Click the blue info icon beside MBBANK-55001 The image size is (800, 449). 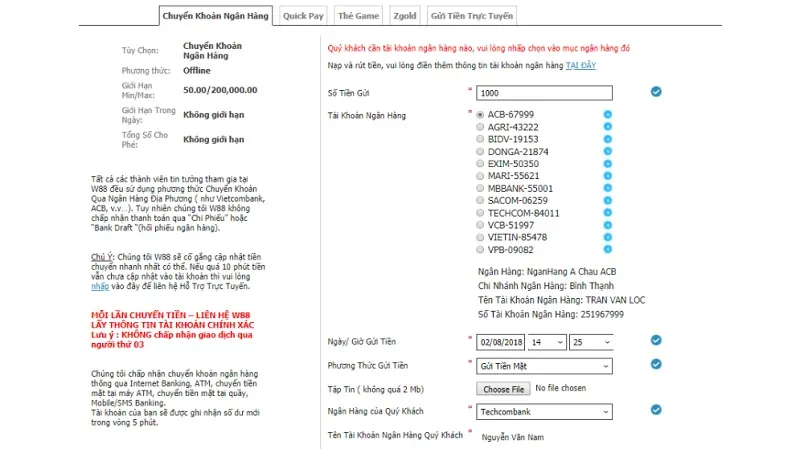[607, 188]
